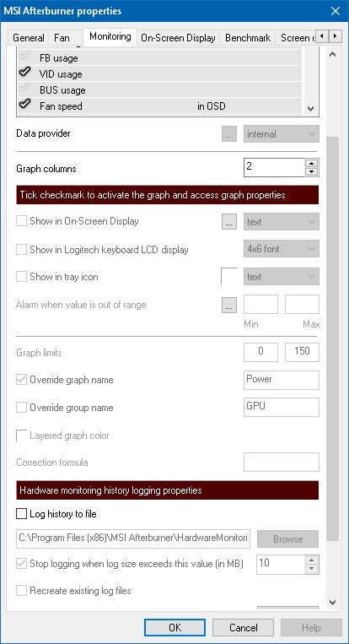349x644 pixels.
Task: Select the FB usage row text
Action: point(59,58)
